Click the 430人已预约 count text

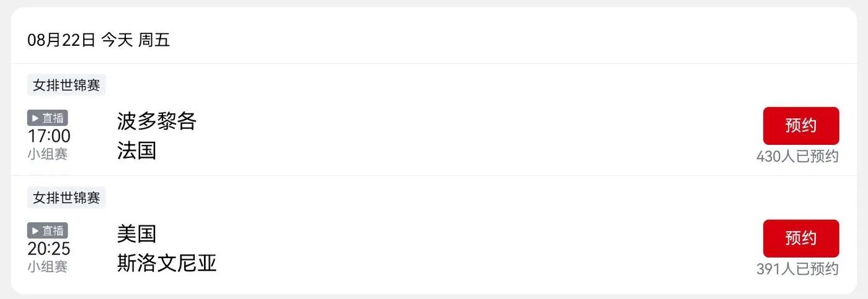click(x=797, y=157)
